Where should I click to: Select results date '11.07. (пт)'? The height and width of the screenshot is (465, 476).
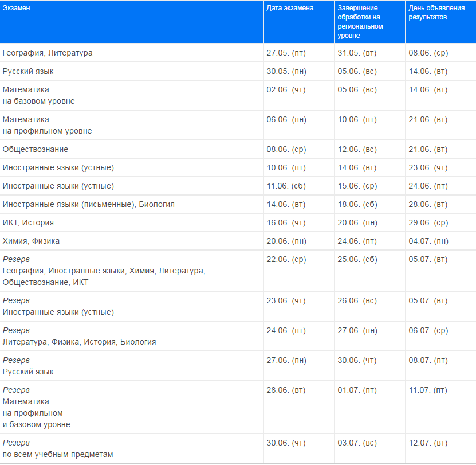pos(441,407)
